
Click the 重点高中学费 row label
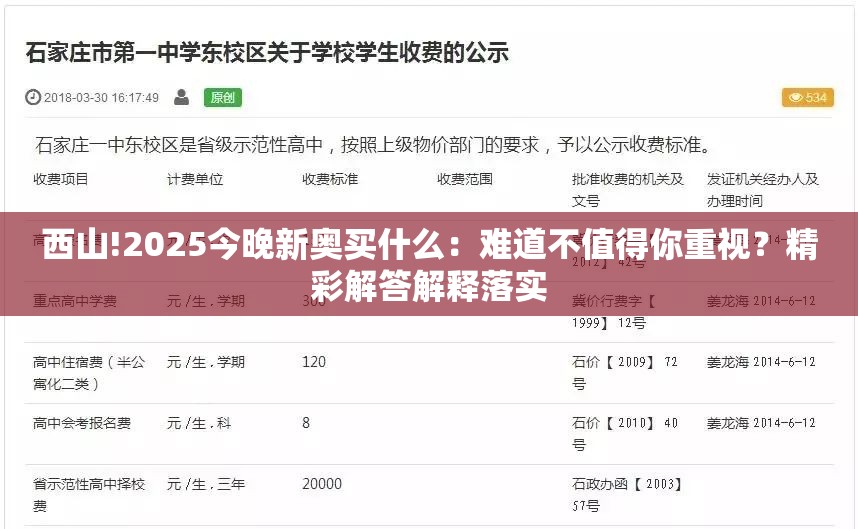point(75,301)
